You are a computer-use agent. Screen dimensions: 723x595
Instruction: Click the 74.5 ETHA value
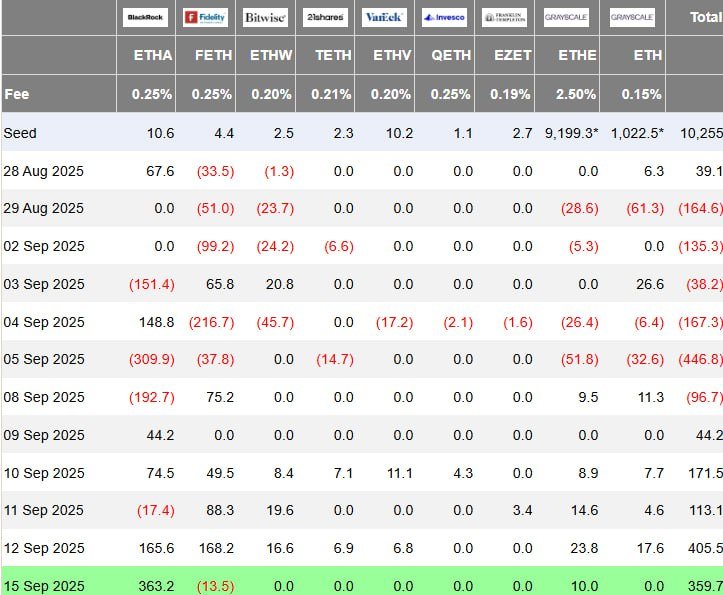click(x=160, y=473)
